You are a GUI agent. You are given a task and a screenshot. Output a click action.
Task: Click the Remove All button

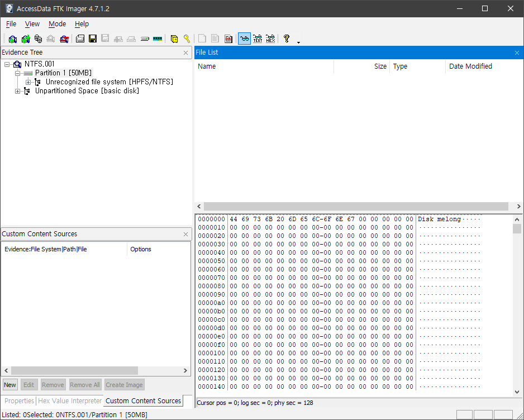[85, 385]
